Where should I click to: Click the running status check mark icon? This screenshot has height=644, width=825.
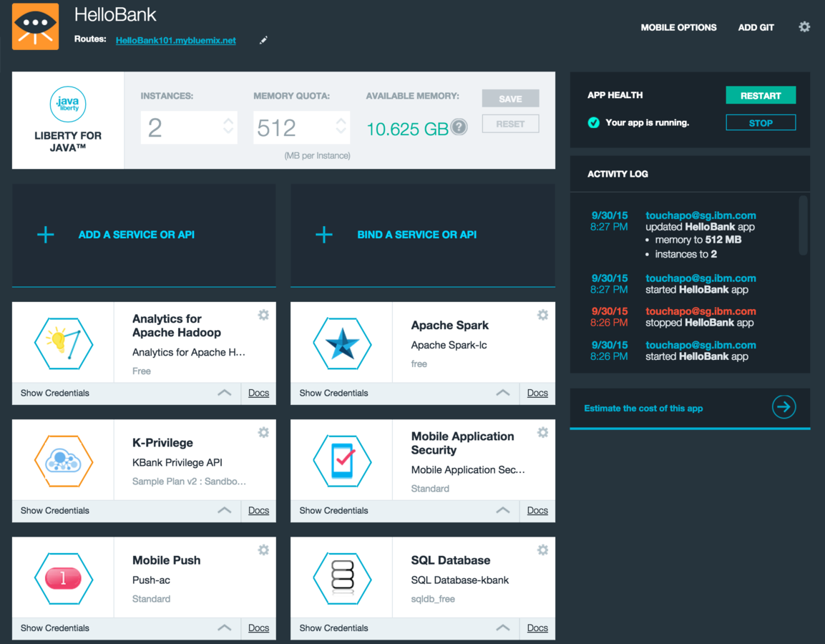click(x=593, y=122)
